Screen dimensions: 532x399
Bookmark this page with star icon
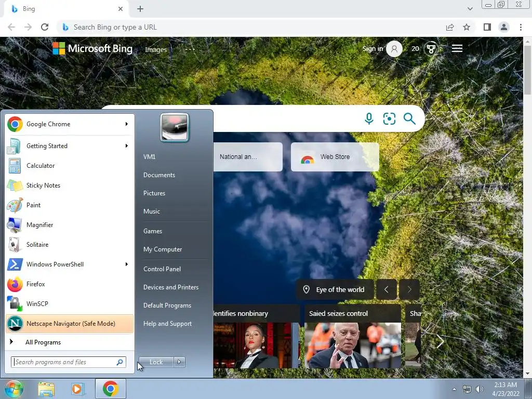click(467, 27)
